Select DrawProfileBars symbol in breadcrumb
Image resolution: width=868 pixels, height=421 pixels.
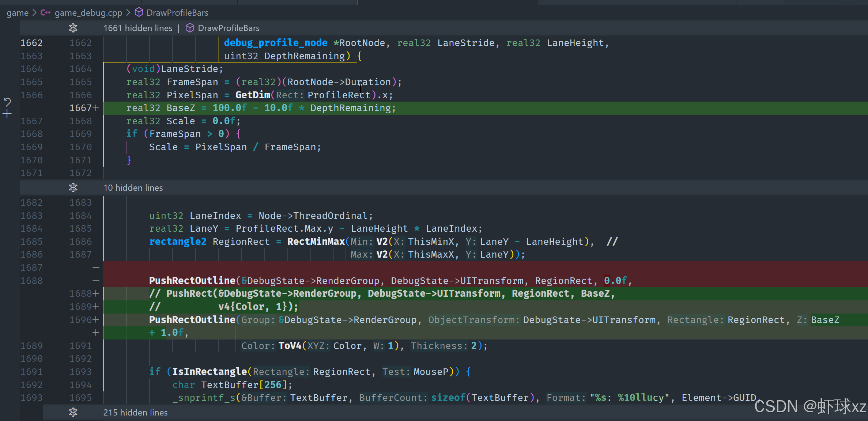coord(177,13)
